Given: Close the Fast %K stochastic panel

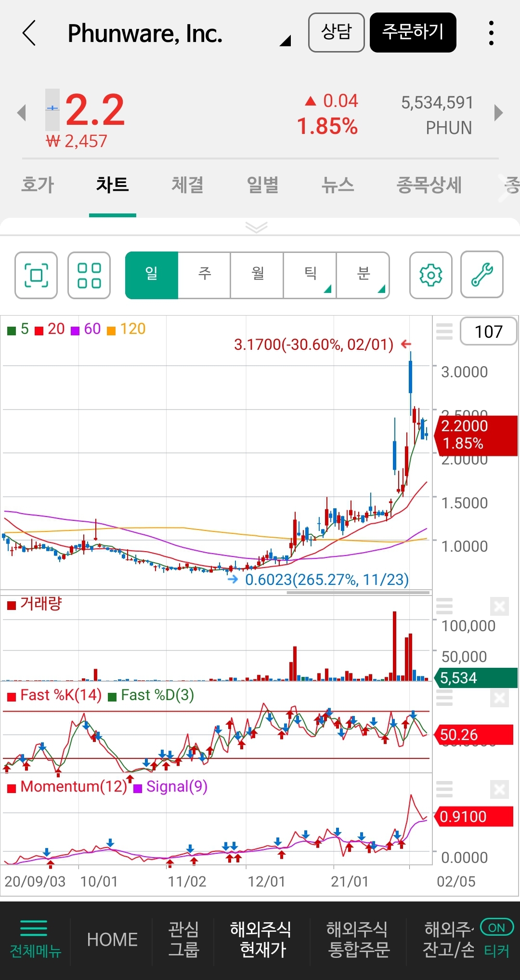Looking at the screenshot, I should click(x=499, y=698).
